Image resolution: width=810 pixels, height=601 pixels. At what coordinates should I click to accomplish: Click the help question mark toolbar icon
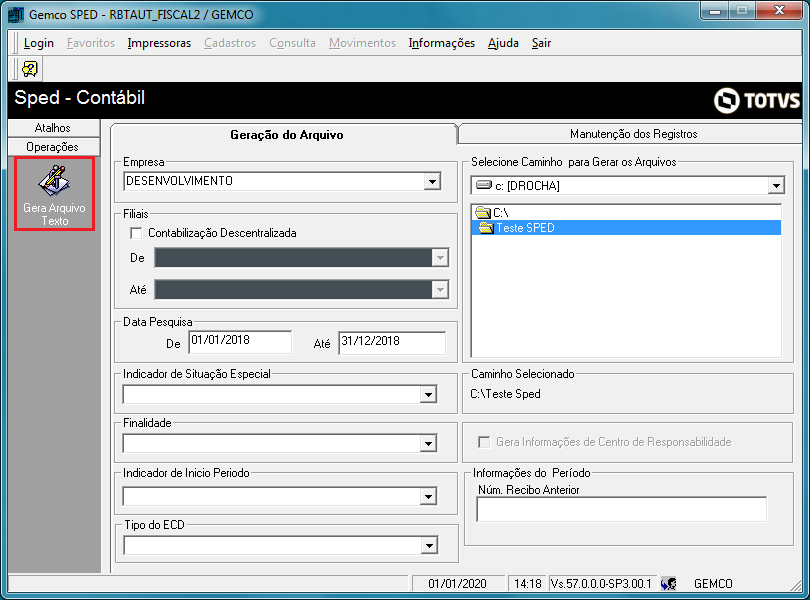30,69
